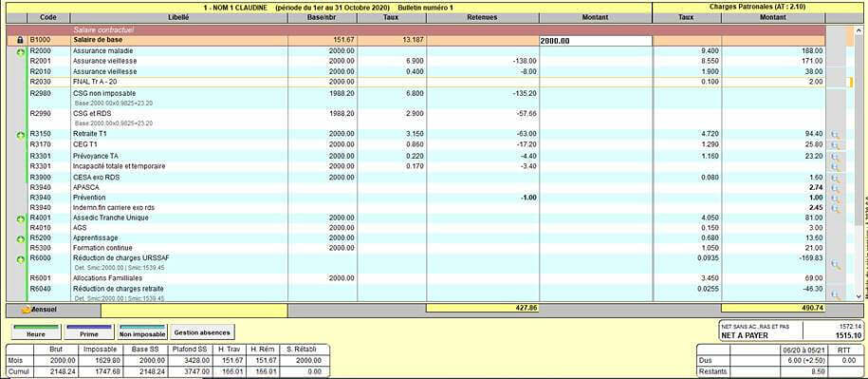Click the Non imposable button
Screen dimensions: 868x379
141,332
